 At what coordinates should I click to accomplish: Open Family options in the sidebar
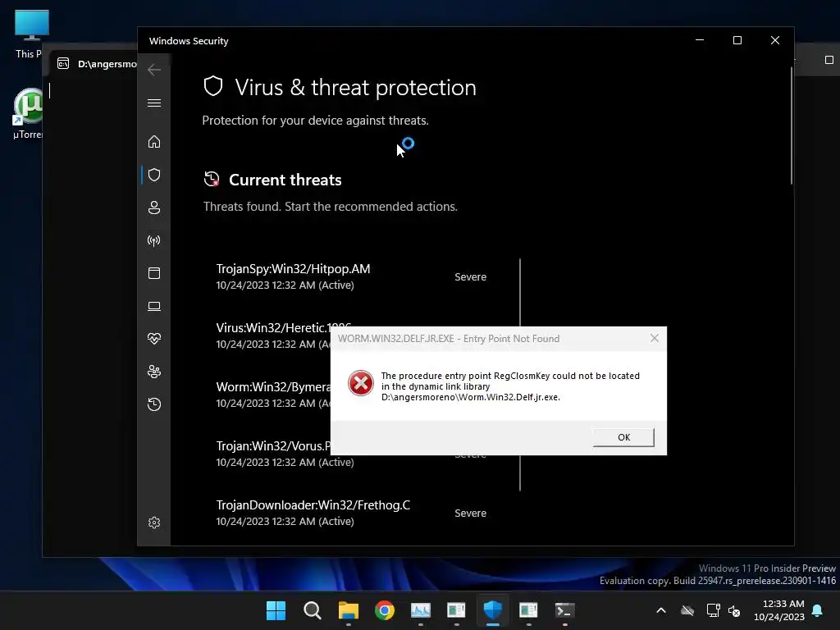click(x=153, y=372)
